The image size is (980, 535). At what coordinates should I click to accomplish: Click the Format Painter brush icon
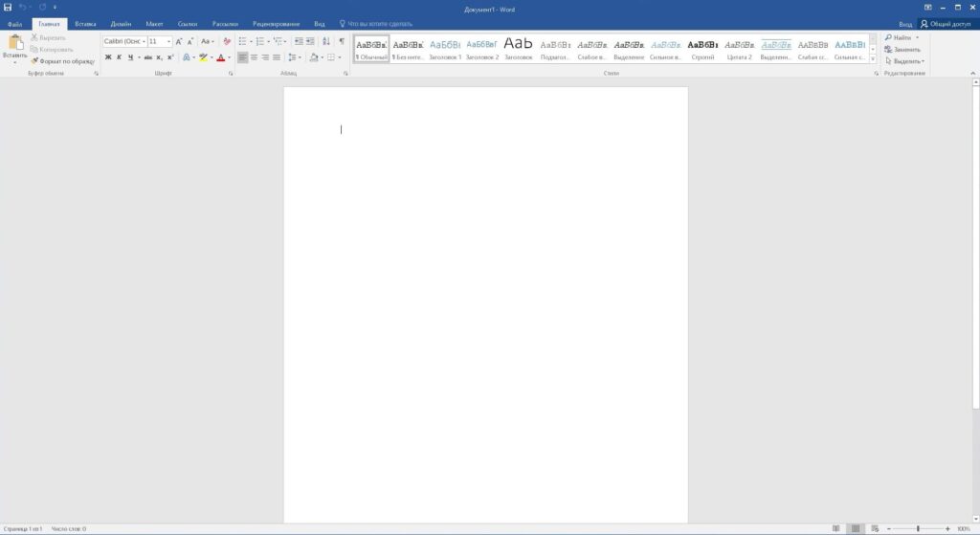point(34,60)
